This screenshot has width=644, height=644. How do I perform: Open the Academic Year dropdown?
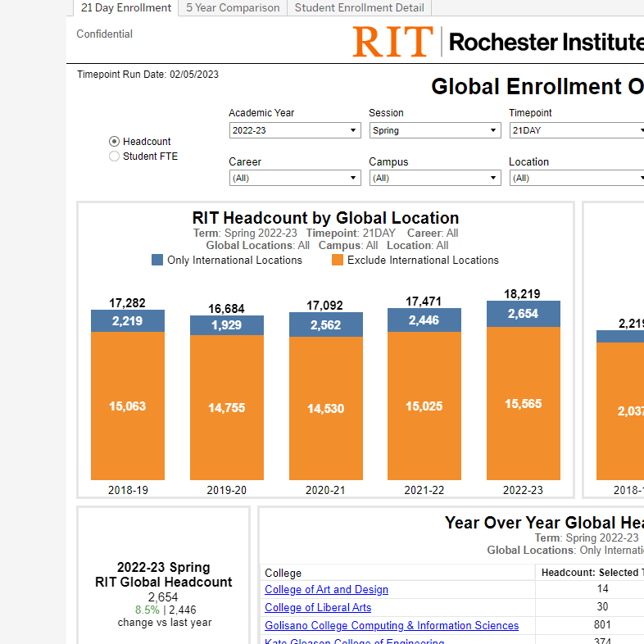[295, 130]
